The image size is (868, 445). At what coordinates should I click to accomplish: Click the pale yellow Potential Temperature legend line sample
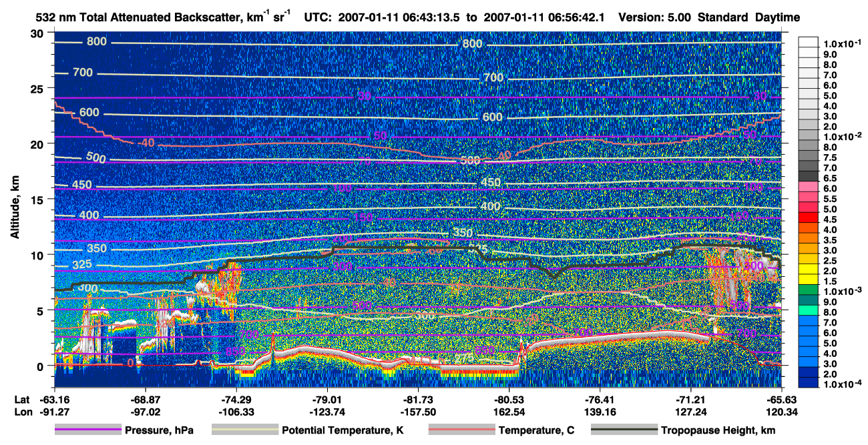[244, 430]
